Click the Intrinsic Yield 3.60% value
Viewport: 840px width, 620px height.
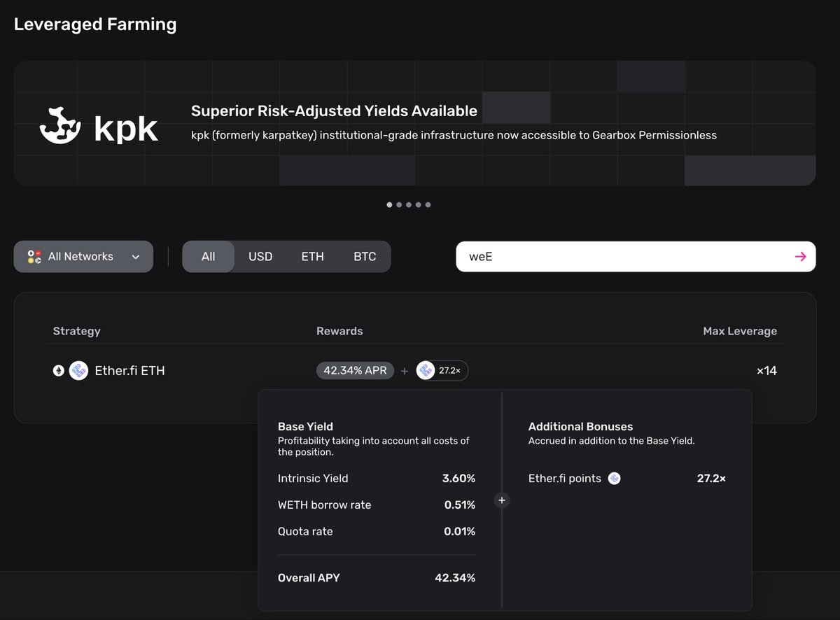point(458,479)
